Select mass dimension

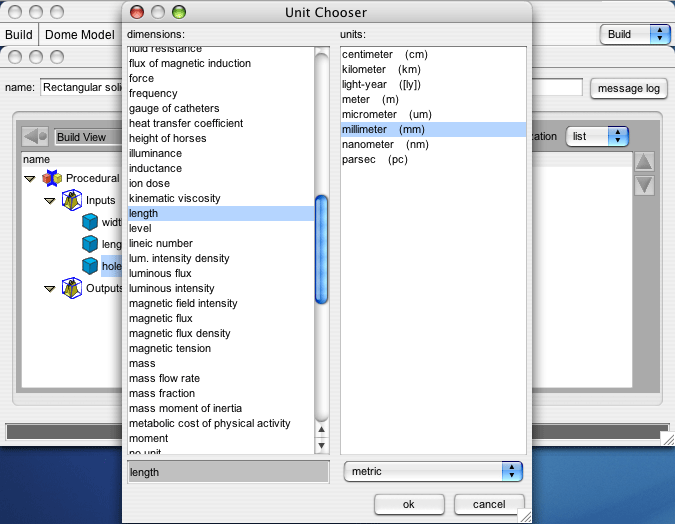click(x=221, y=363)
